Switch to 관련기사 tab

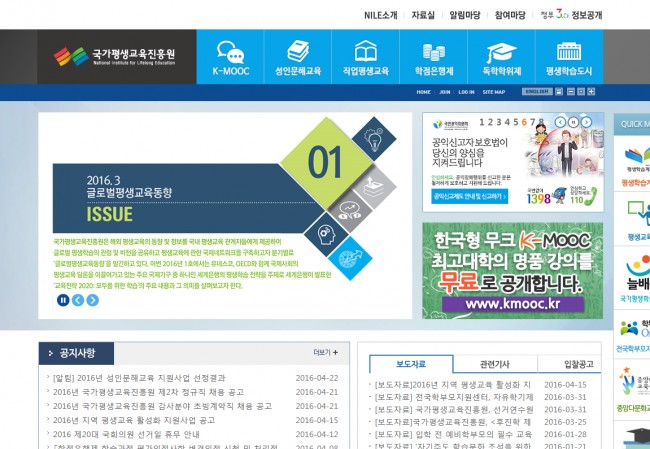point(495,364)
